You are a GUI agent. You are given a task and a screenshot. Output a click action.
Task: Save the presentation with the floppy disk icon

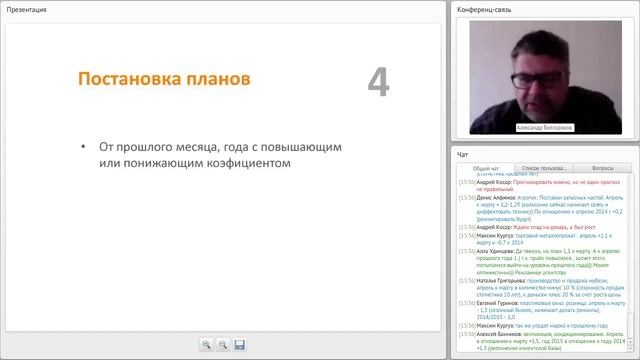click(x=240, y=345)
